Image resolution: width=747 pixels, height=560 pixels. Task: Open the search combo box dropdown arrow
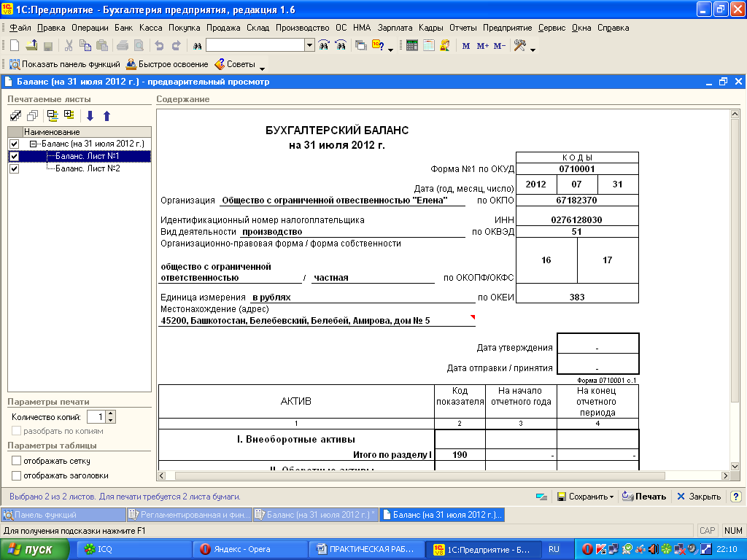(x=309, y=45)
